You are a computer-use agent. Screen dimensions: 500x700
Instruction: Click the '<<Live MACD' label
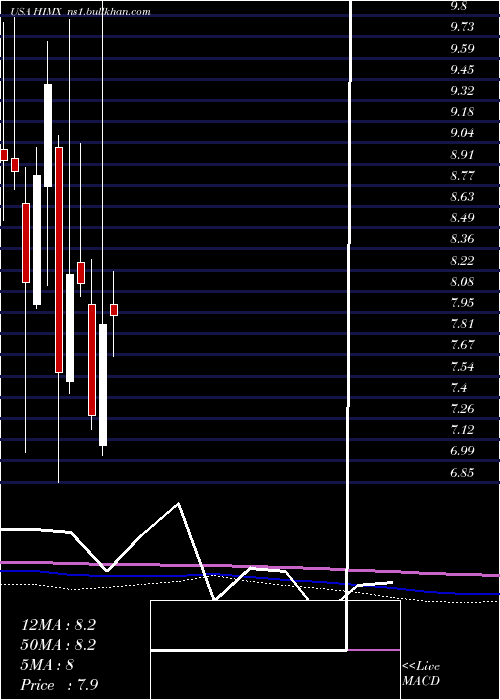pyautogui.click(x=421, y=674)
